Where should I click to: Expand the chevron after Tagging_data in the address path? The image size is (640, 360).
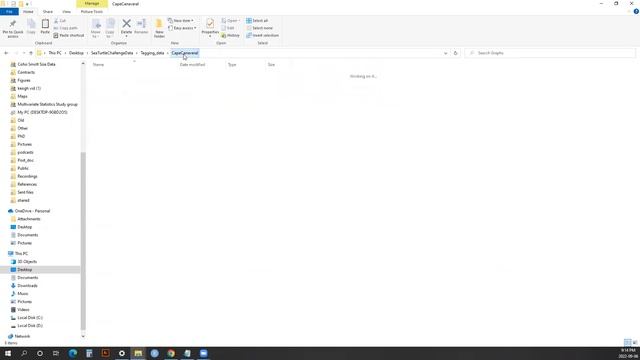point(168,53)
